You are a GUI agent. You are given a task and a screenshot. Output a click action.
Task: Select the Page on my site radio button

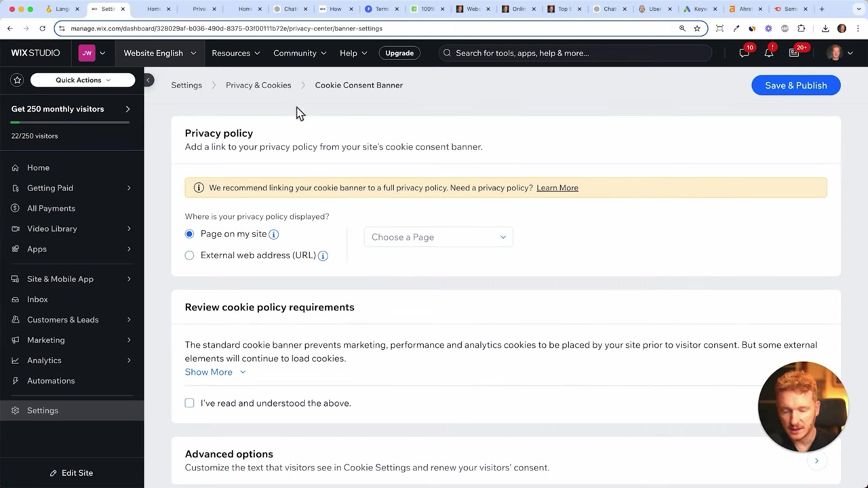189,234
